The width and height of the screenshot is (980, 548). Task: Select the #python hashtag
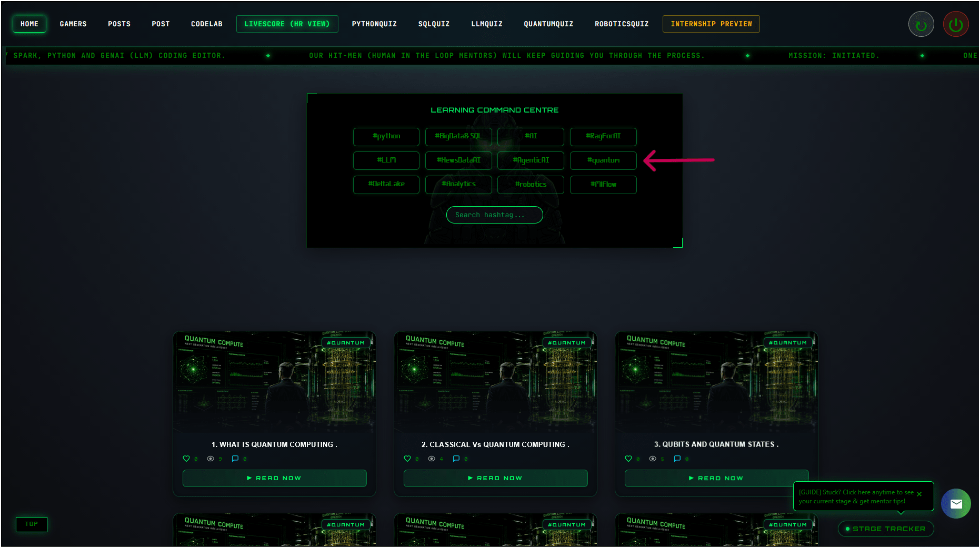click(x=386, y=137)
